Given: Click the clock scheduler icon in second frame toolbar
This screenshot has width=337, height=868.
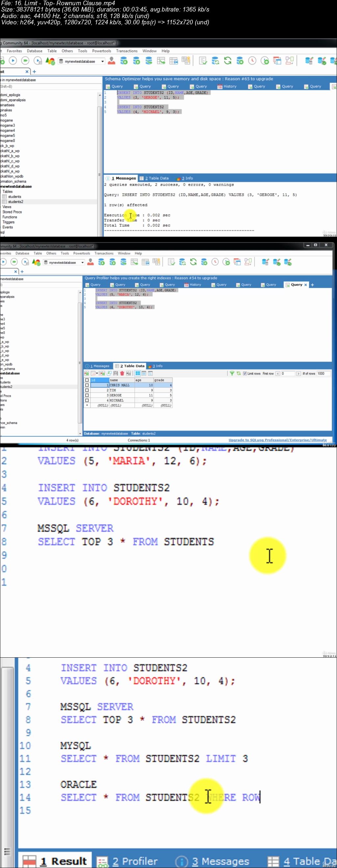Looking at the screenshot, I should tap(215, 262).
